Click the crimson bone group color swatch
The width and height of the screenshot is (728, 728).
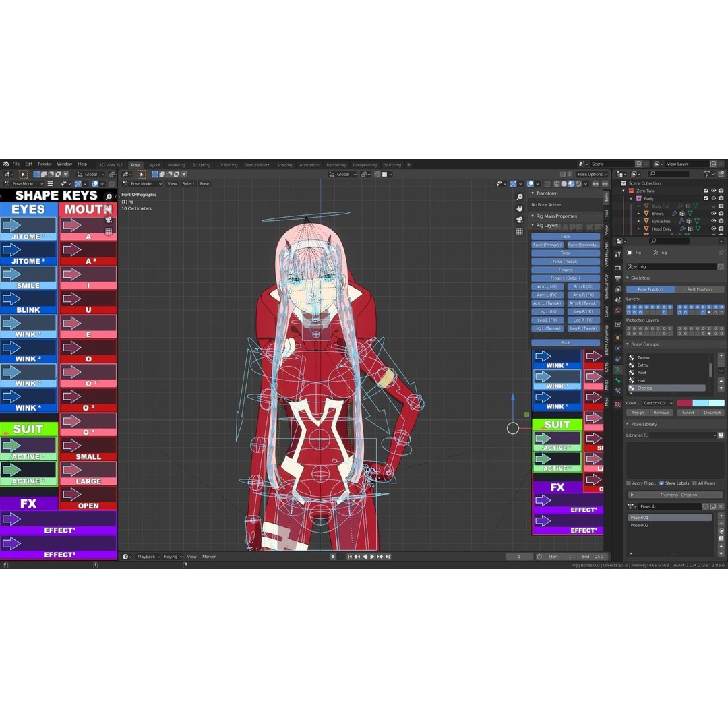685,403
